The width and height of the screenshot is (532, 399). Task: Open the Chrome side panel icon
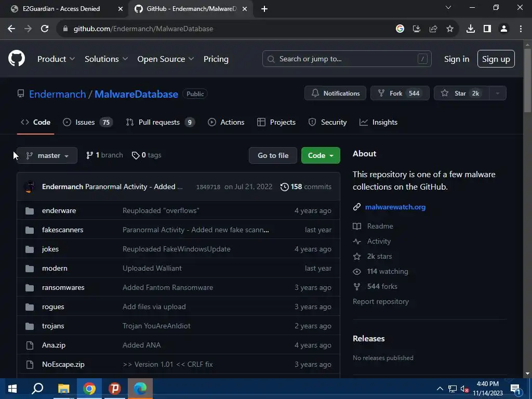click(x=487, y=29)
